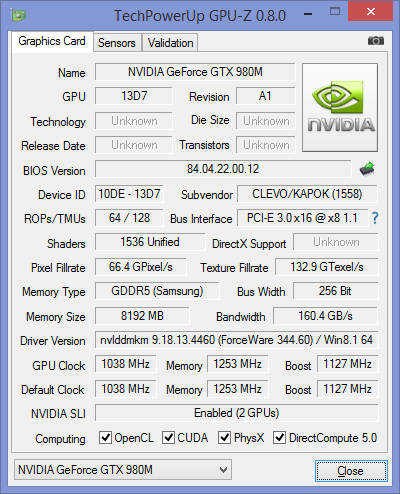Click the Texture Fillrate value 132.9 GTexel/s
This screenshot has width=400, height=494.
pos(327,267)
